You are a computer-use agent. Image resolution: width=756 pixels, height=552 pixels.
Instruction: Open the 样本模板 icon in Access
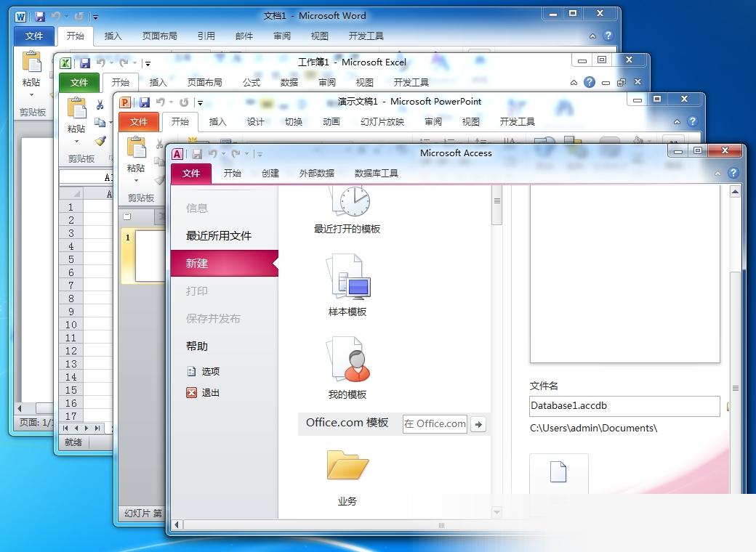coord(350,276)
